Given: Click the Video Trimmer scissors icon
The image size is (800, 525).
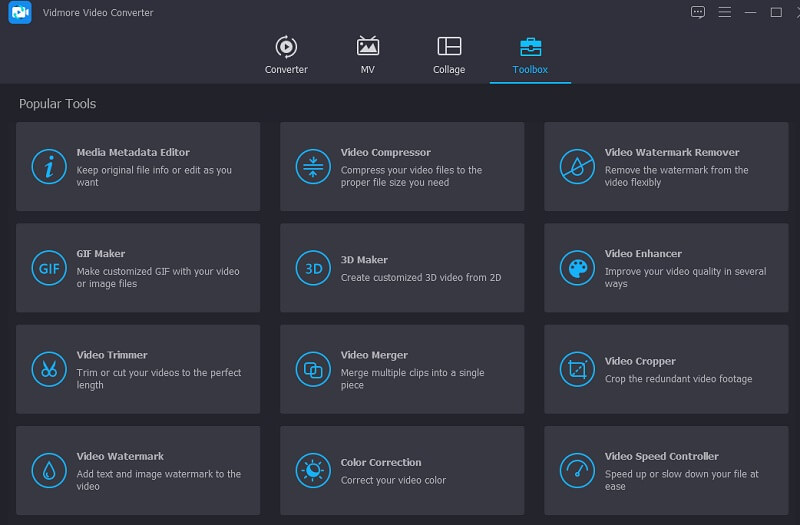Looking at the screenshot, I should tap(48, 370).
